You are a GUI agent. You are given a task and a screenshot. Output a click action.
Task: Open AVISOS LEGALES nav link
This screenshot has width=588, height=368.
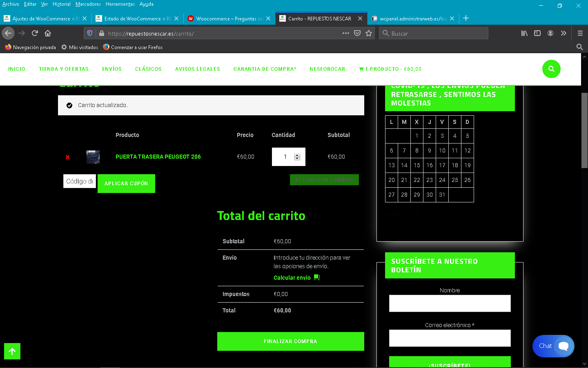pos(198,69)
